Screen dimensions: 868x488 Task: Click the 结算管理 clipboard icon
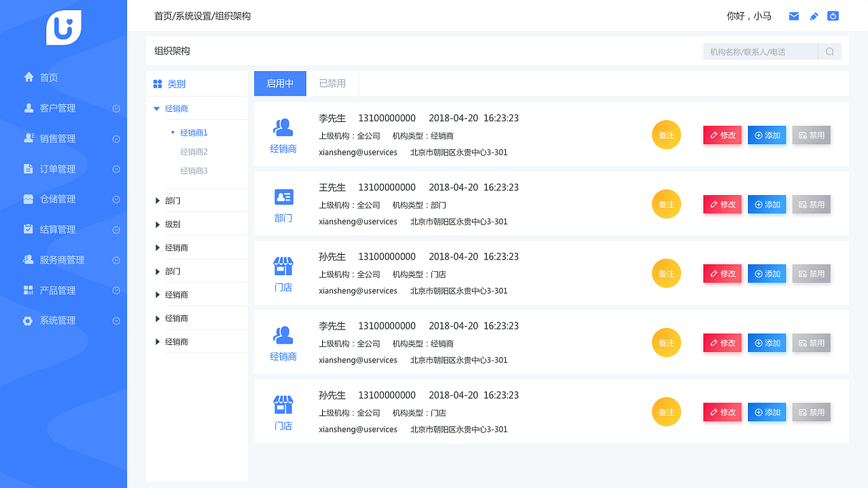(28, 229)
